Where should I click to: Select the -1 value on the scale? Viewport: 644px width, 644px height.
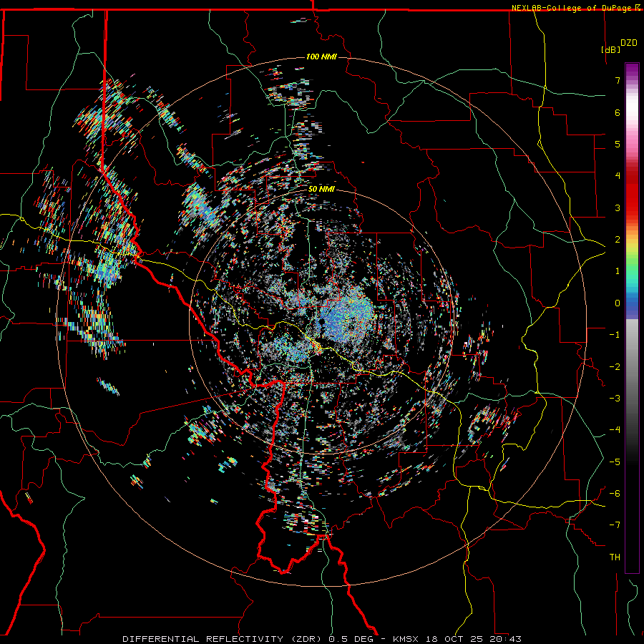click(x=615, y=335)
